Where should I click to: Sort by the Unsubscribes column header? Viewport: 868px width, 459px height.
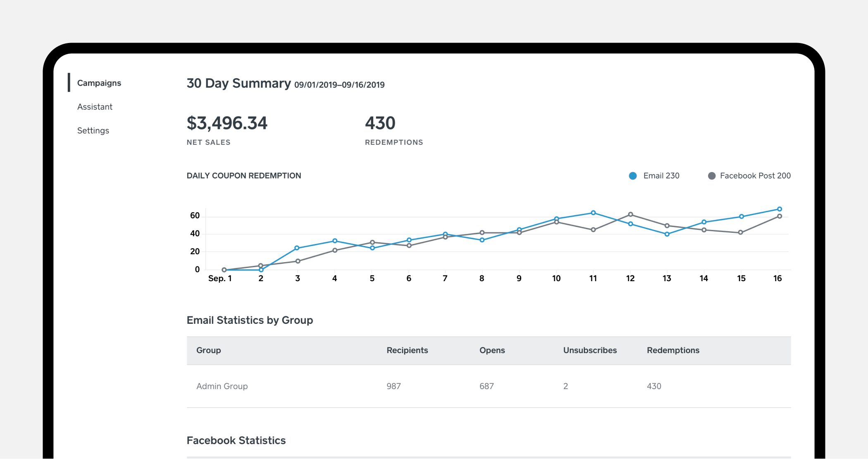click(x=590, y=350)
